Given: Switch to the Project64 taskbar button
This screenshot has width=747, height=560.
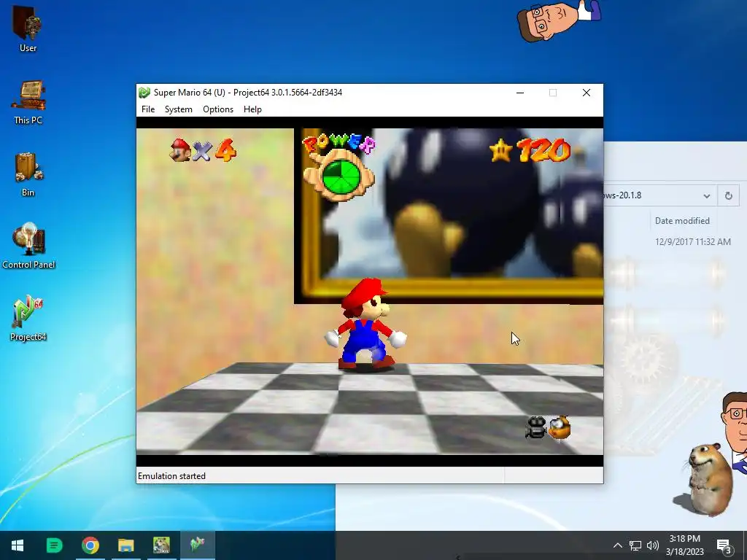Looking at the screenshot, I should click(197, 545).
